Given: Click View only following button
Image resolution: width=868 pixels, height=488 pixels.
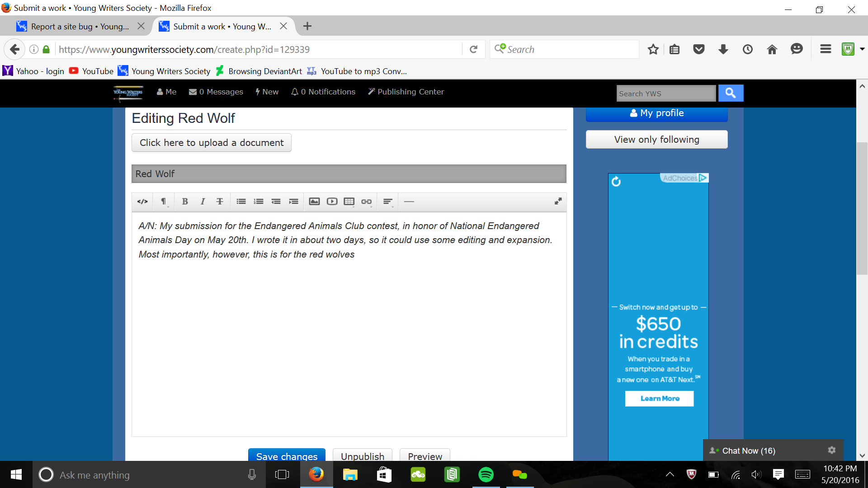Looking at the screenshot, I should [x=656, y=140].
